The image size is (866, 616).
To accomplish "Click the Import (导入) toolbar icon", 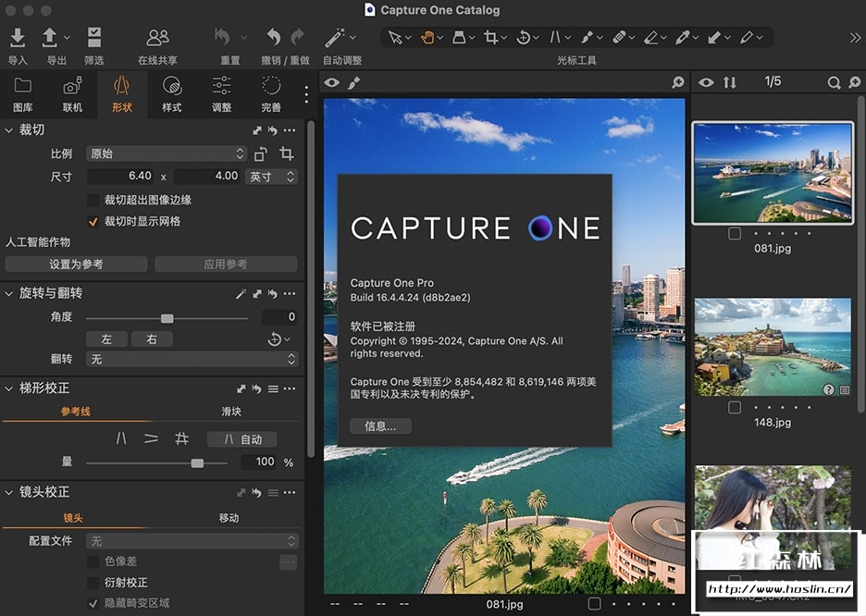I will [18, 38].
